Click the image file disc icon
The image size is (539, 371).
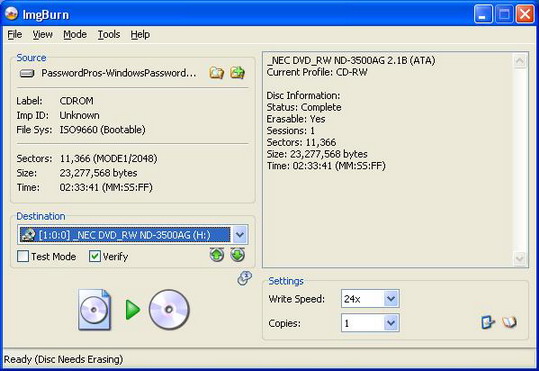tap(95, 310)
